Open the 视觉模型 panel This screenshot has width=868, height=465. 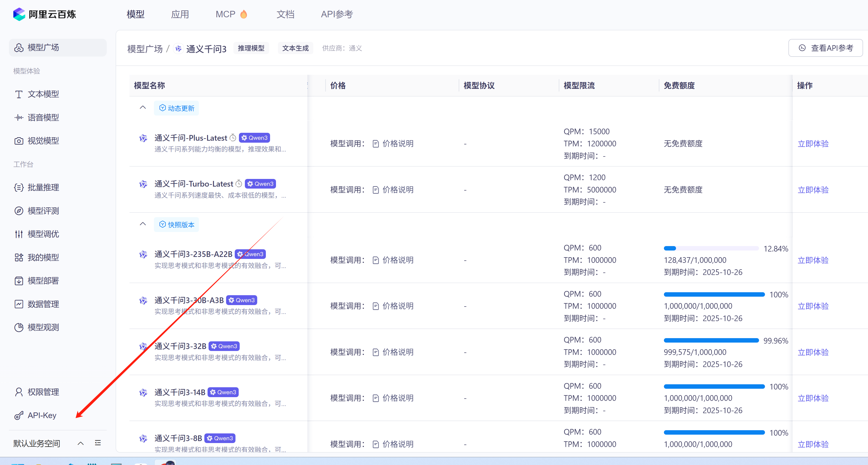43,140
